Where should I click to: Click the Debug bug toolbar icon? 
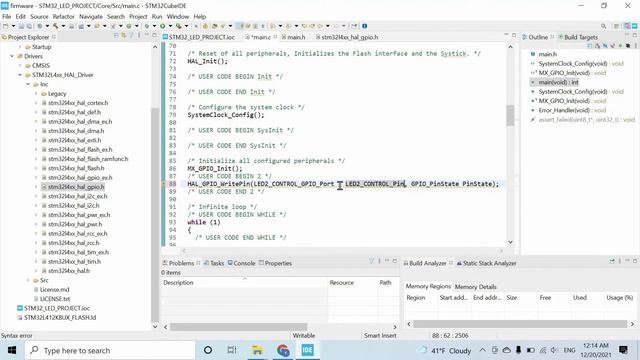[x=147, y=26]
